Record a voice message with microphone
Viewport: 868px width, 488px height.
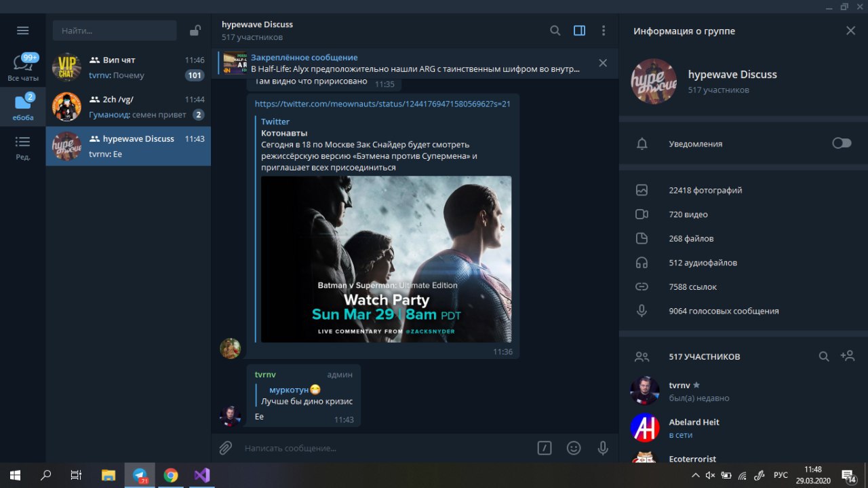[x=603, y=448]
